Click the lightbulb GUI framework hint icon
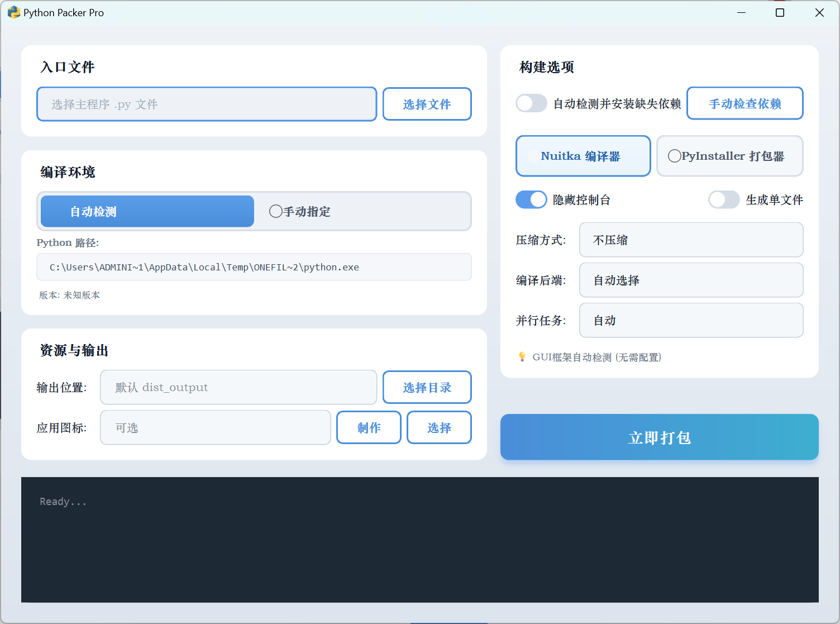 522,357
